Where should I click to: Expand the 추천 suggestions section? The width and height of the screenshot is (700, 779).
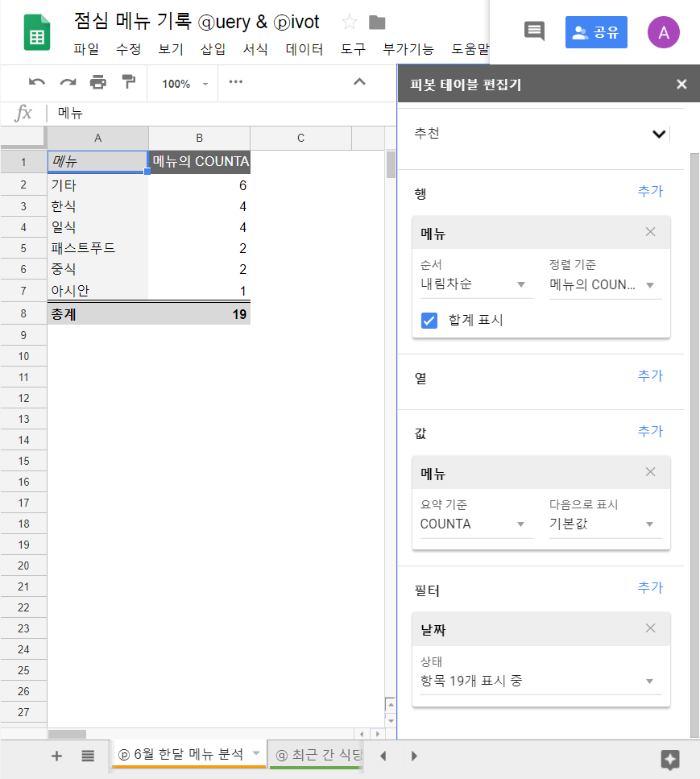click(x=658, y=134)
